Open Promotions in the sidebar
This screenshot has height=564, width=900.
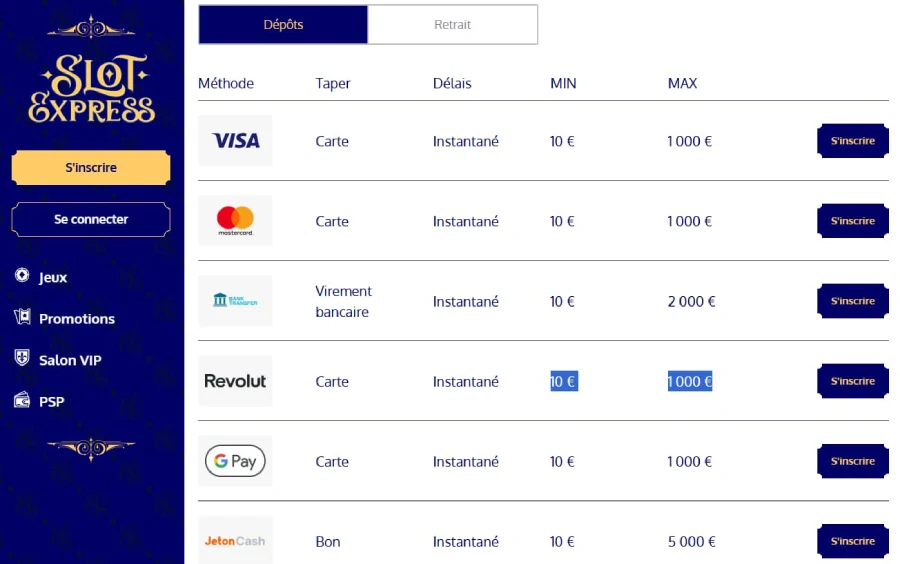click(x=76, y=319)
